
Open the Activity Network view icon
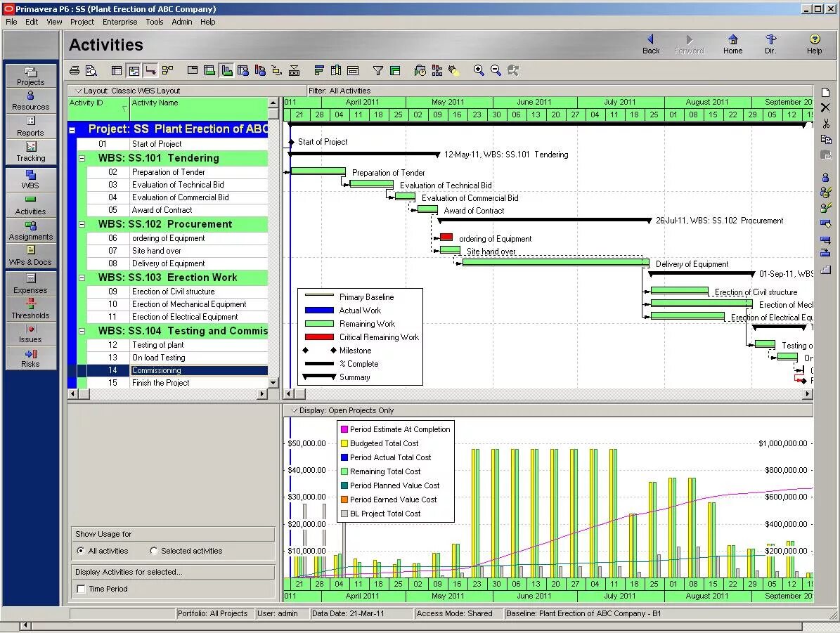[168, 70]
